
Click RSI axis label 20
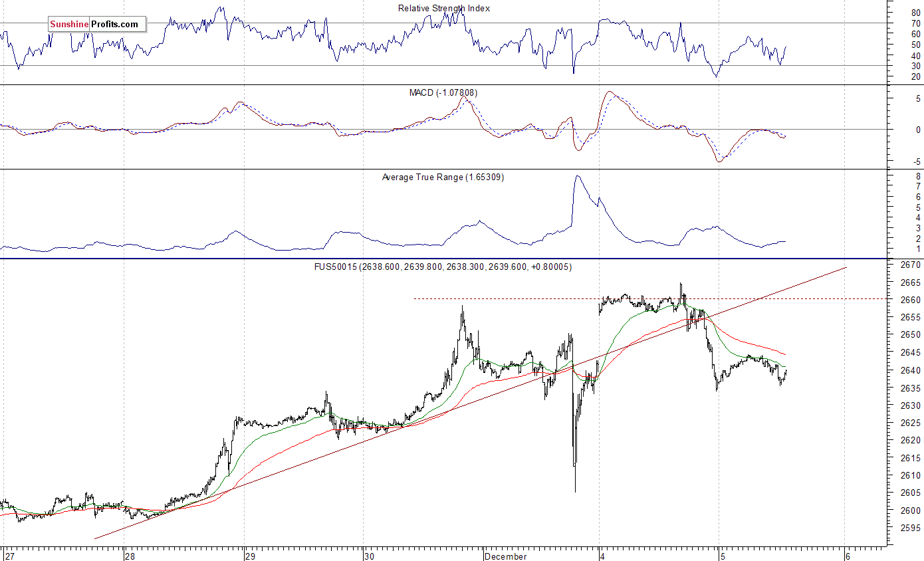tap(917, 76)
